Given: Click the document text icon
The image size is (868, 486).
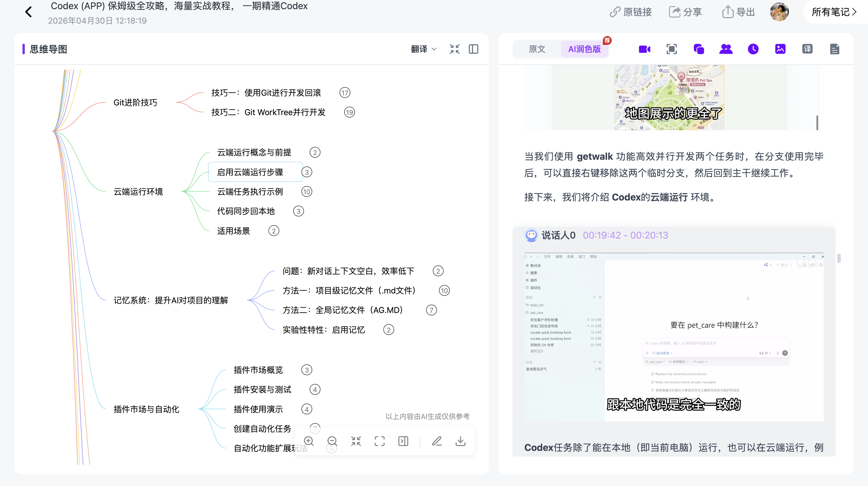Looking at the screenshot, I should coord(835,49).
